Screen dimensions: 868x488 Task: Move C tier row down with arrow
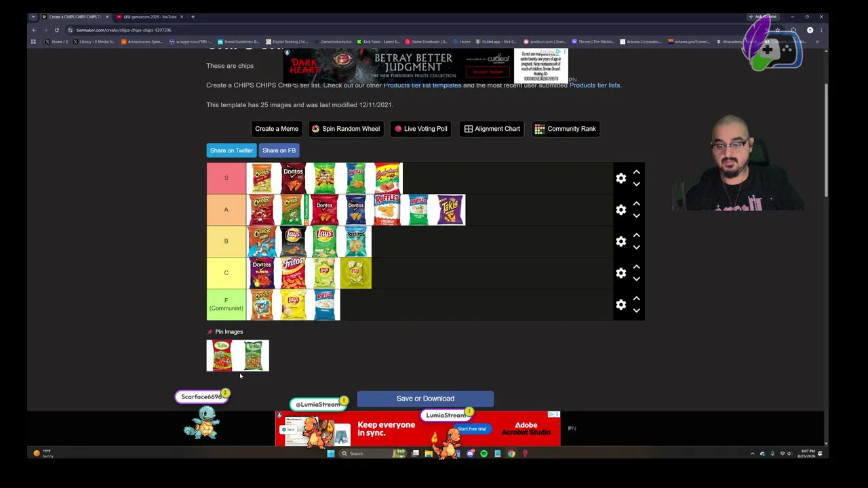click(636, 279)
